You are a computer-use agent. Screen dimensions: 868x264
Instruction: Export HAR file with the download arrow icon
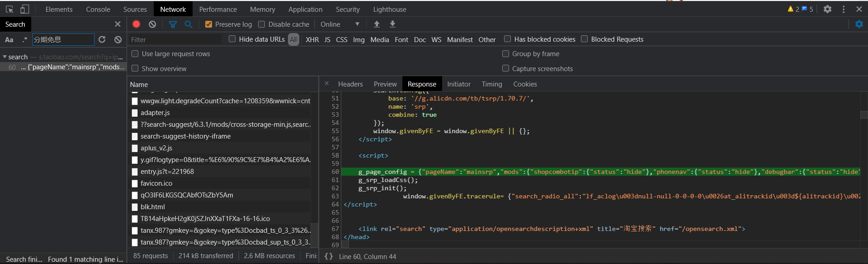click(x=392, y=24)
